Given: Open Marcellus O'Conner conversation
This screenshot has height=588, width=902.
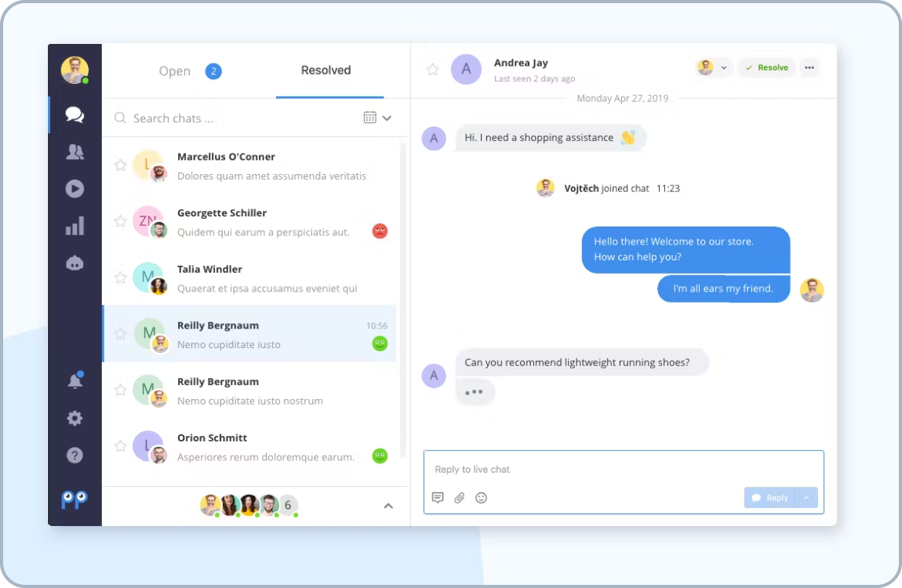Looking at the screenshot, I should (x=249, y=165).
